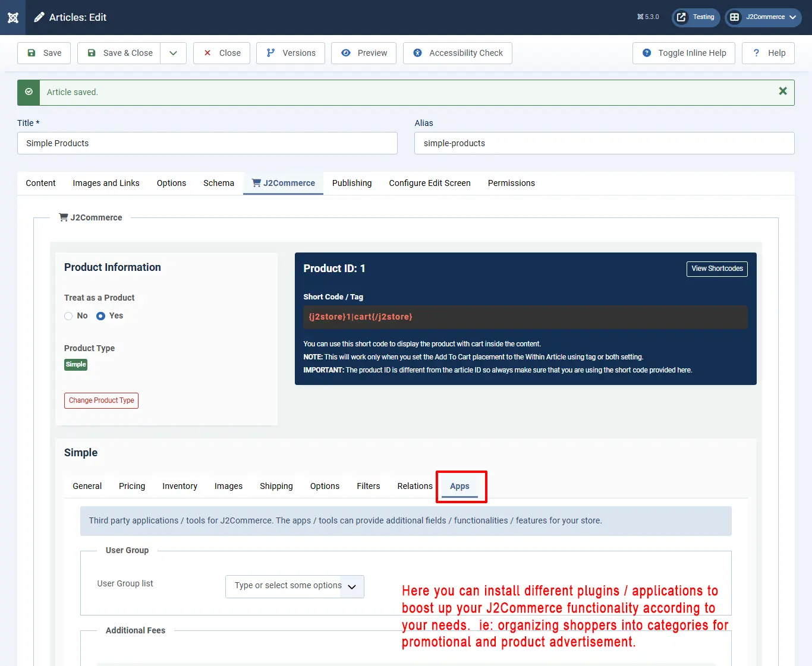Open the General product tab
The height and width of the screenshot is (666, 812).
[x=87, y=486]
